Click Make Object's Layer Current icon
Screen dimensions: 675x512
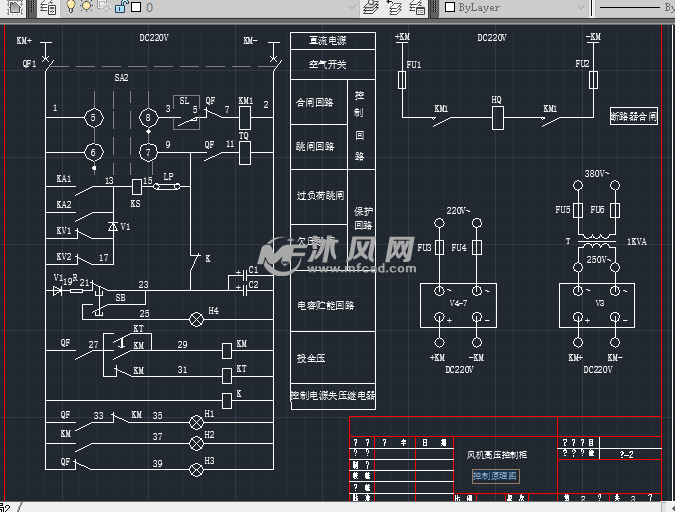click(371, 7)
